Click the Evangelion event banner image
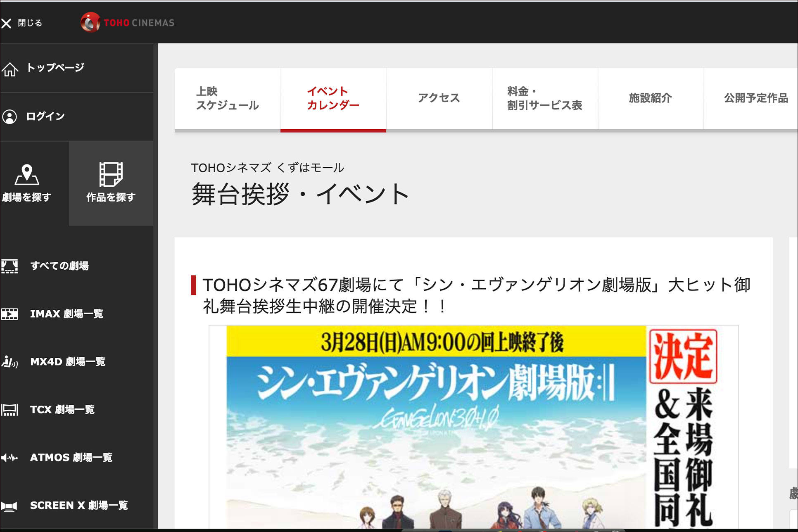 click(473, 425)
